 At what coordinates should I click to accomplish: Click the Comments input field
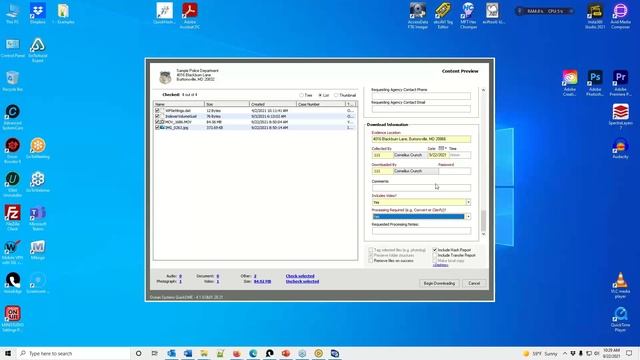coord(421,187)
